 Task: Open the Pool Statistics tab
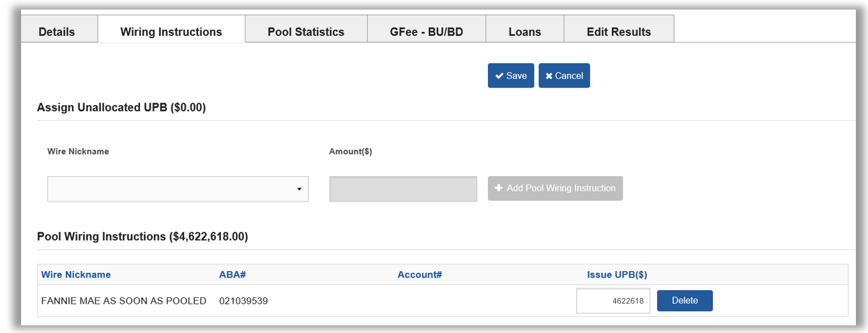(306, 31)
